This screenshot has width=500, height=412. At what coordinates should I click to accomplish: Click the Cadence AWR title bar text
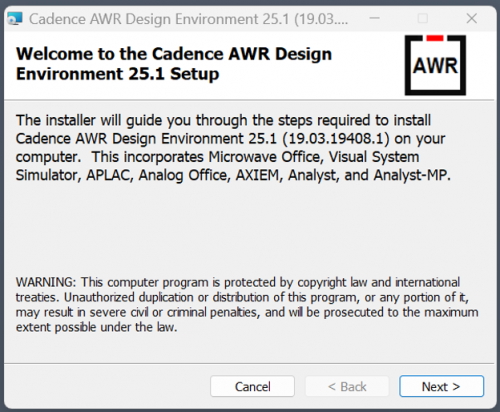(189, 19)
